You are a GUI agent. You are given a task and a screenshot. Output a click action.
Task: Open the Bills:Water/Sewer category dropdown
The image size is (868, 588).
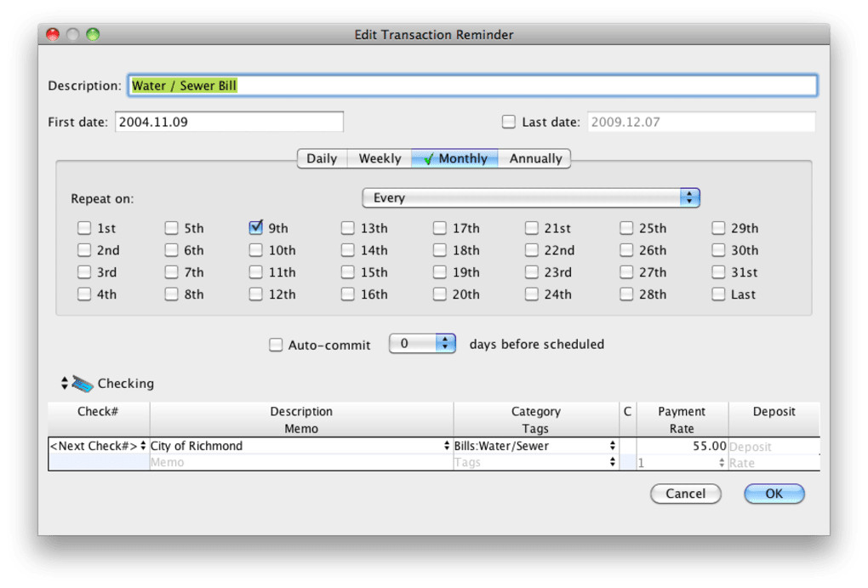pyautogui.click(x=612, y=446)
